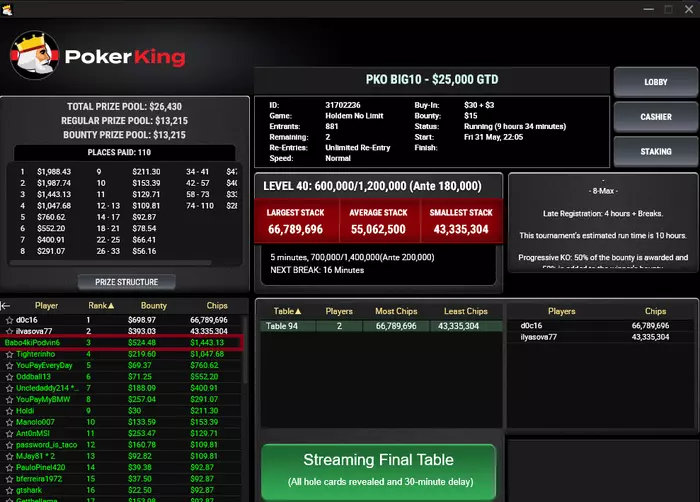The height and width of the screenshot is (502, 700).
Task: Close the PokerKing window
Action: point(689,9)
